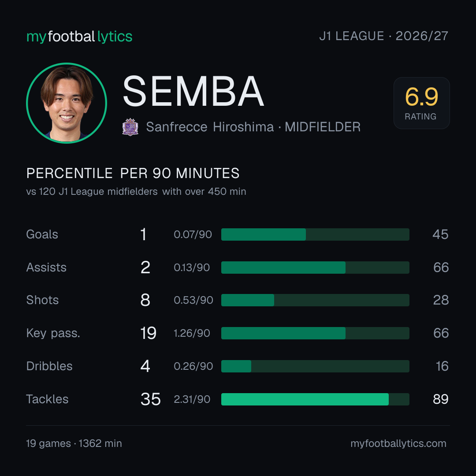Click the Dribbles percentile bar

click(315, 366)
